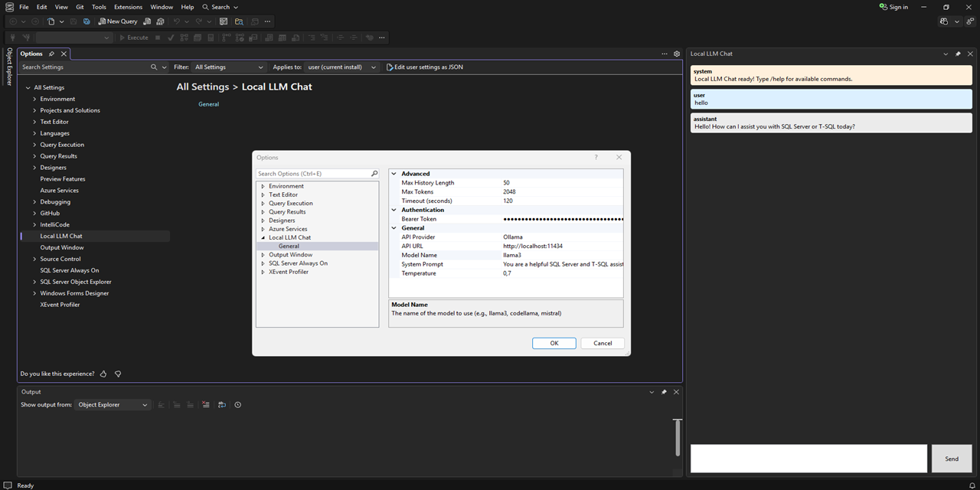Open the Applies to user dropdown
The width and height of the screenshot is (980, 490).
(x=342, y=67)
